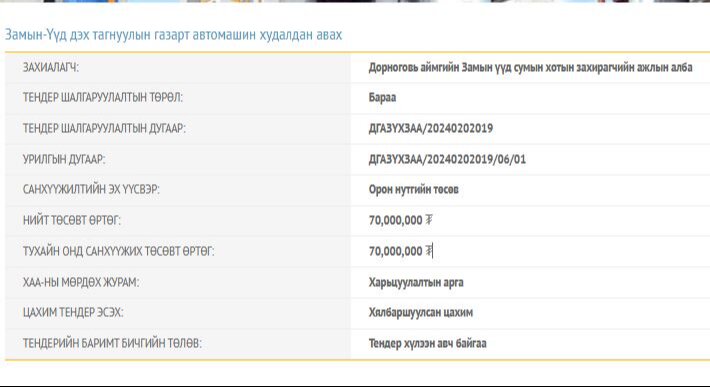Click the tugrik symbol in current-year budget row
This screenshot has width=710, height=387.
coord(429,251)
